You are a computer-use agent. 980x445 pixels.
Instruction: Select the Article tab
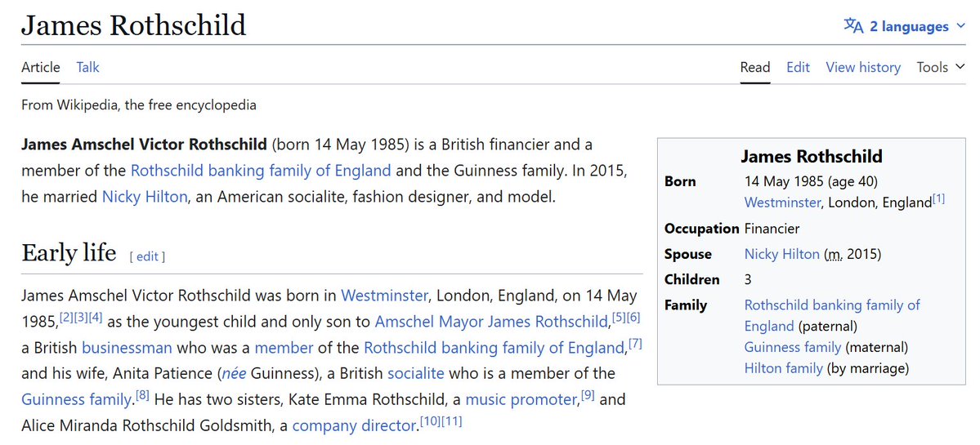pos(41,67)
